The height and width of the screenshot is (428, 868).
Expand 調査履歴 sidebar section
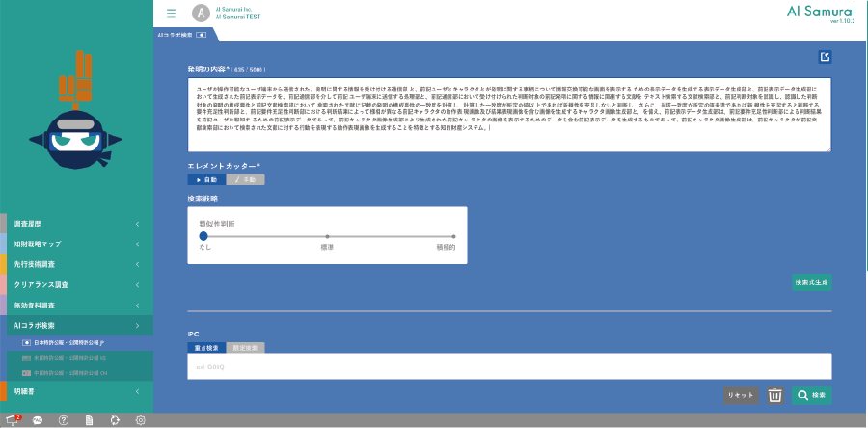tap(77, 224)
